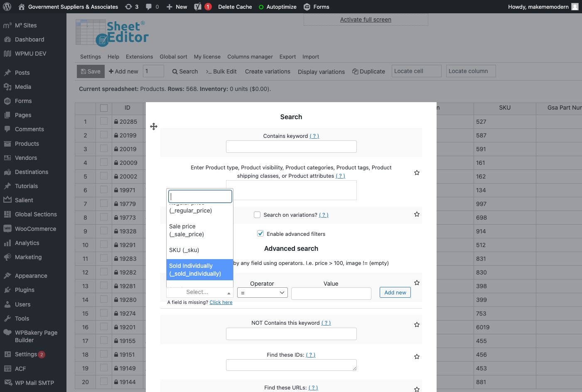This screenshot has height=392, width=582.
Task: Choose Sale price (_sale_price) option
Action: [200, 230]
